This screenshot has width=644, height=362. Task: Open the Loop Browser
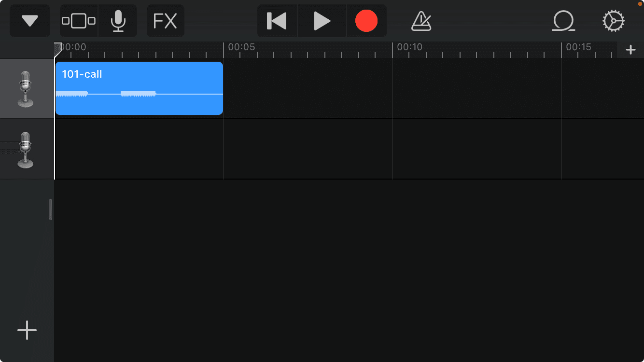[x=563, y=21]
